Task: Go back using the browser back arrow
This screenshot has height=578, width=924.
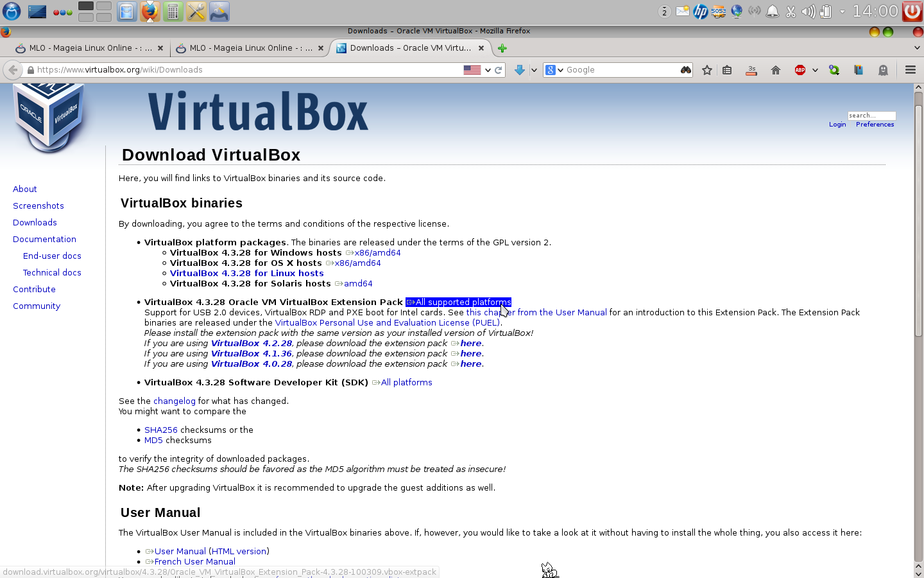Action: 12,70
